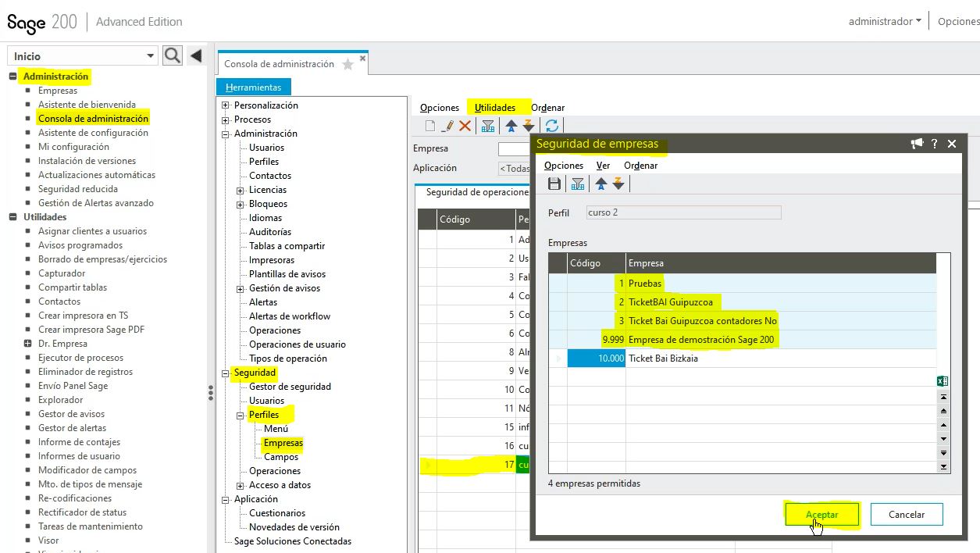The width and height of the screenshot is (980, 553).
Task: Open Opciones in the top-right header
Action: pos(958,21)
